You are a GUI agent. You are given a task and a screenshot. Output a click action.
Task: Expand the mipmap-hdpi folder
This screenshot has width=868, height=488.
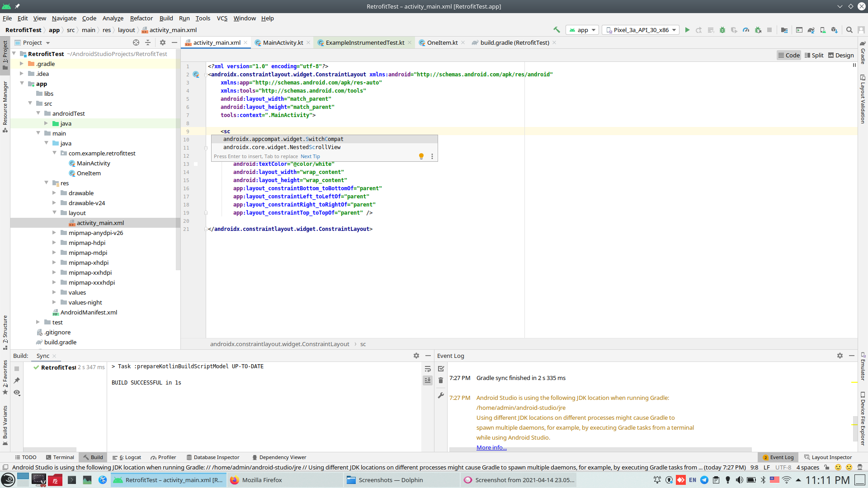click(54, 243)
